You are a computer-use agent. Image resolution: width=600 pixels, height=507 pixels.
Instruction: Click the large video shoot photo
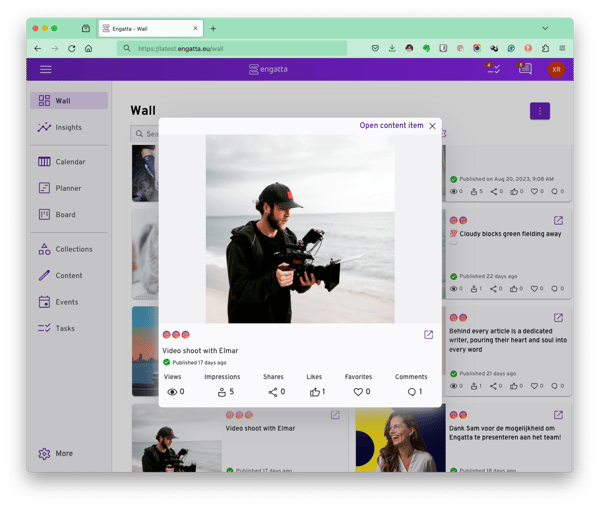(x=299, y=229)
